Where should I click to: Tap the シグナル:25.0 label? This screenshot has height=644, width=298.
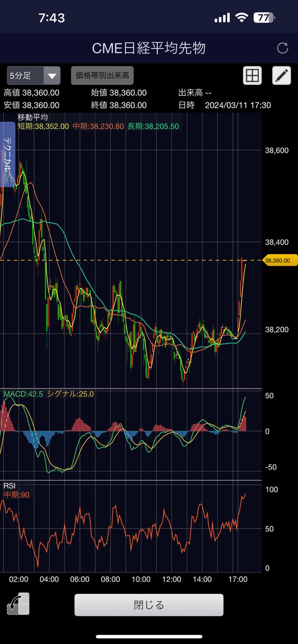70,394
